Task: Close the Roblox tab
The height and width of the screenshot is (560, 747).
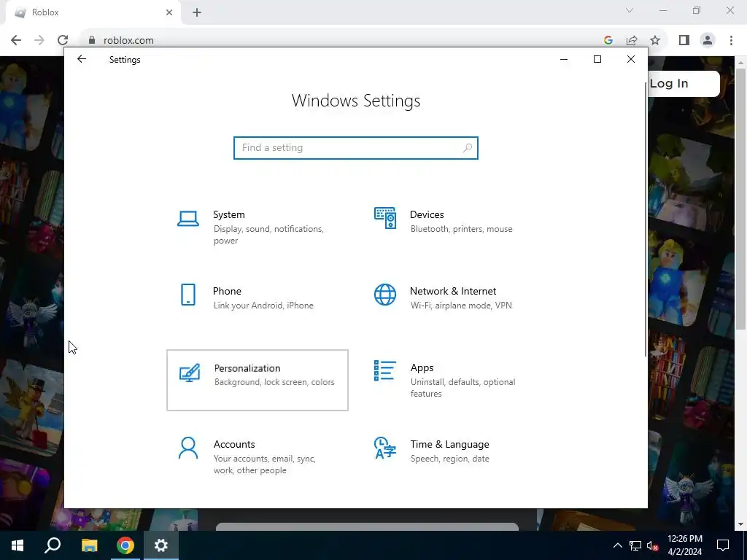Action: 169,12
